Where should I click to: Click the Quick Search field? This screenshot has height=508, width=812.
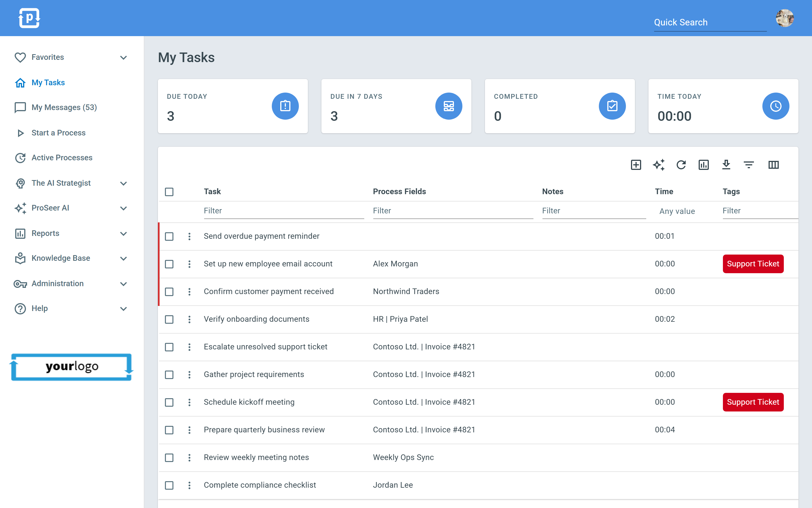[710, 23]
